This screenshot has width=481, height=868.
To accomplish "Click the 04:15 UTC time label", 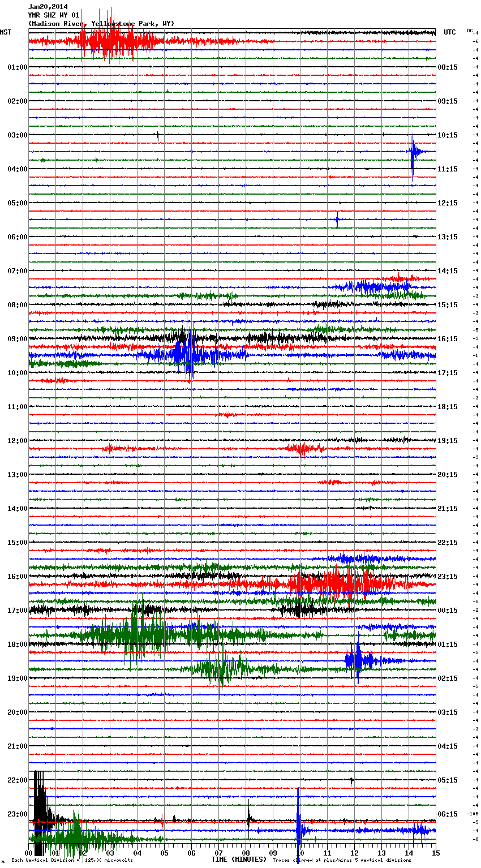I will pyautogui.click(x=448, y=746).
